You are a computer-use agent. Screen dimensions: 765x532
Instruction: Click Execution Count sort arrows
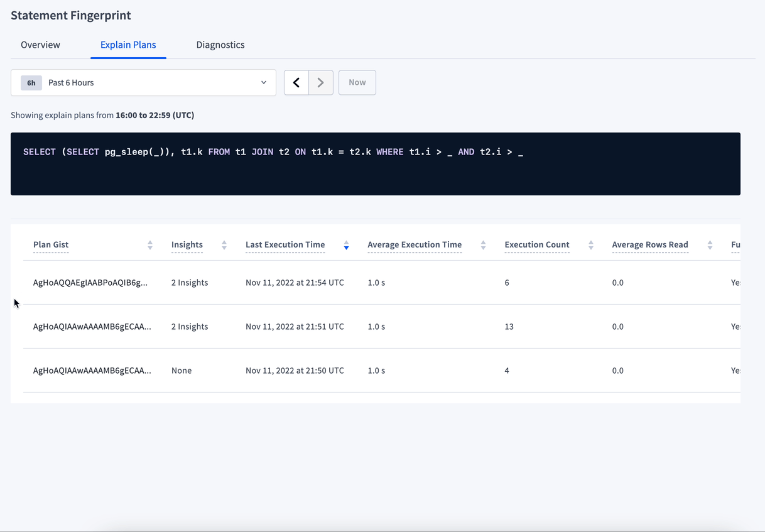(591, 245)
